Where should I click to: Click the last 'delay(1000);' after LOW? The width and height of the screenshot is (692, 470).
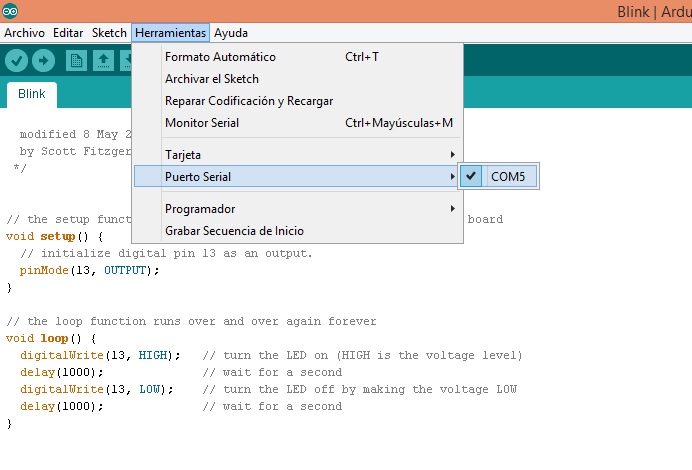coord(62,406)
